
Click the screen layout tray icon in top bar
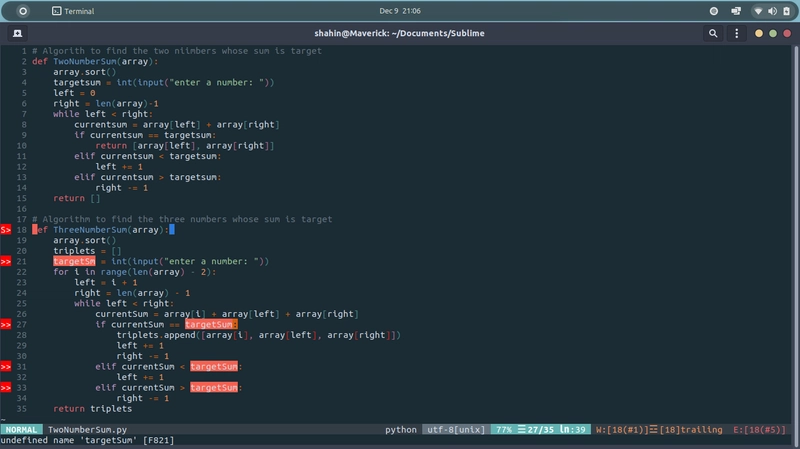point(738,11)
